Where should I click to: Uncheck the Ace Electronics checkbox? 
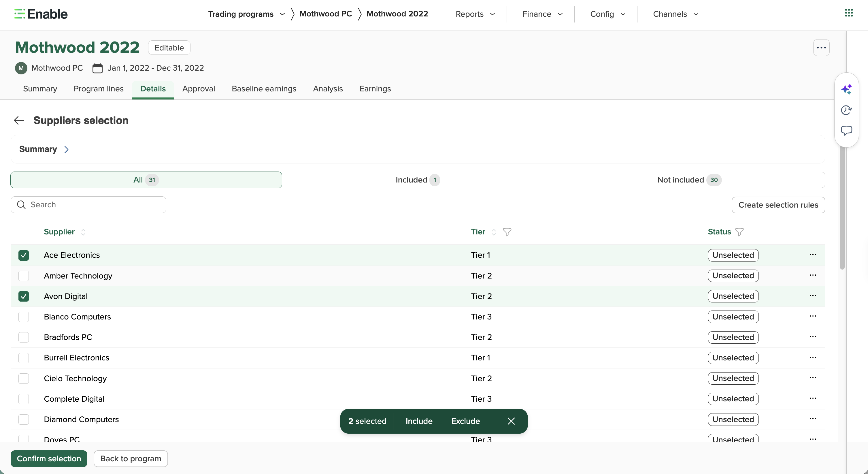(x=24, y=255)
